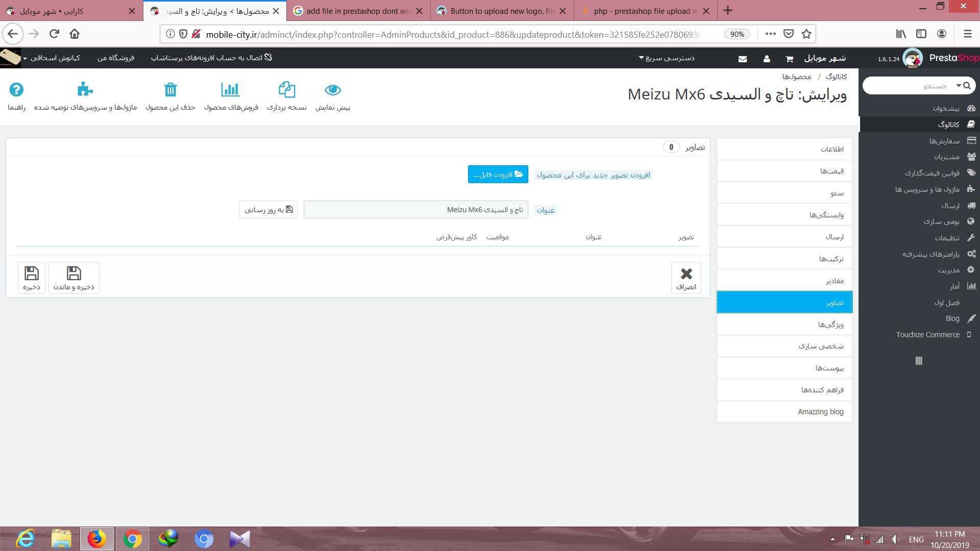
Task: Click the Delete this product trash icon
Action: (170, 90)
